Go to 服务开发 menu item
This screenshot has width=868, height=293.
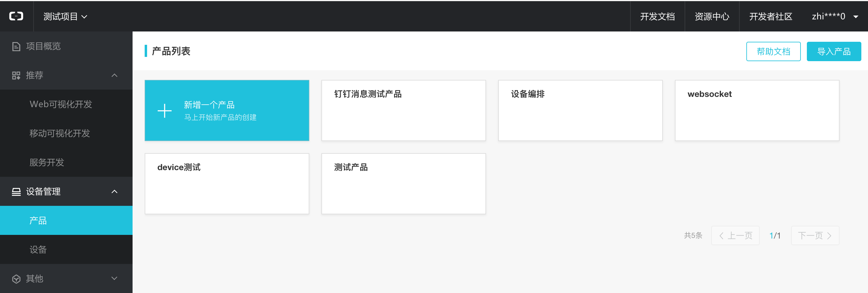pyautogui.click(x=47, y=163)
